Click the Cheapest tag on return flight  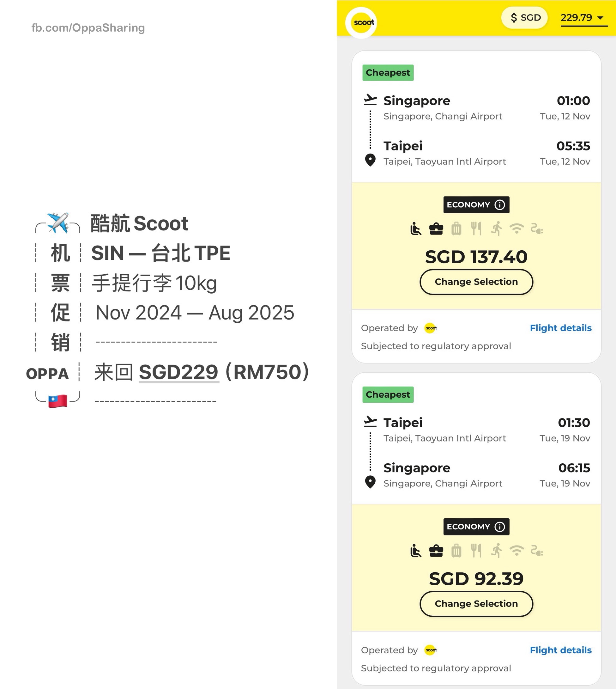[x=388, y=395]
